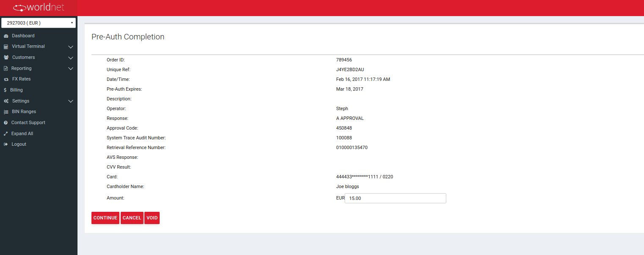Image resolution: width=644 pixels, height=255 pixels.
Task: Open Dashboard in sidebar
Action: [x=23, y=36]
